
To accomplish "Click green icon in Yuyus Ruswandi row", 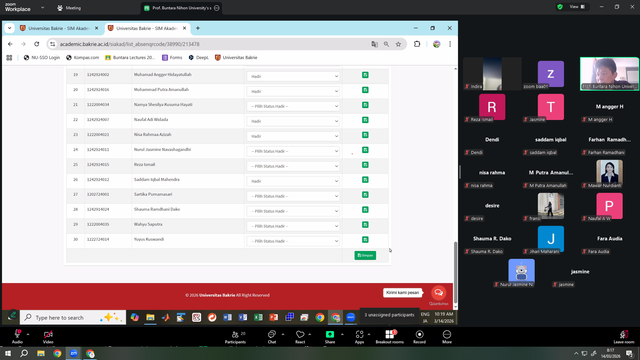I will pyautogui.click(x=365, y=240).
